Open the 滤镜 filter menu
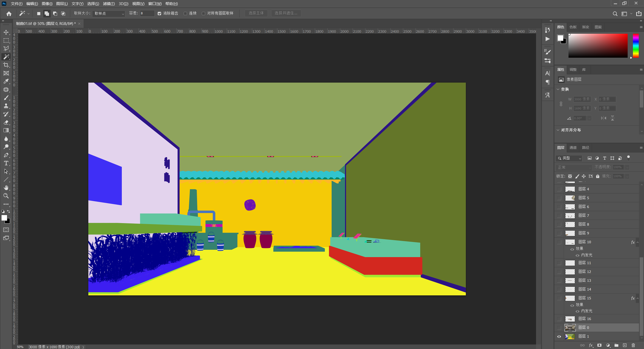 pyautogui.click(x=108, y=4)
